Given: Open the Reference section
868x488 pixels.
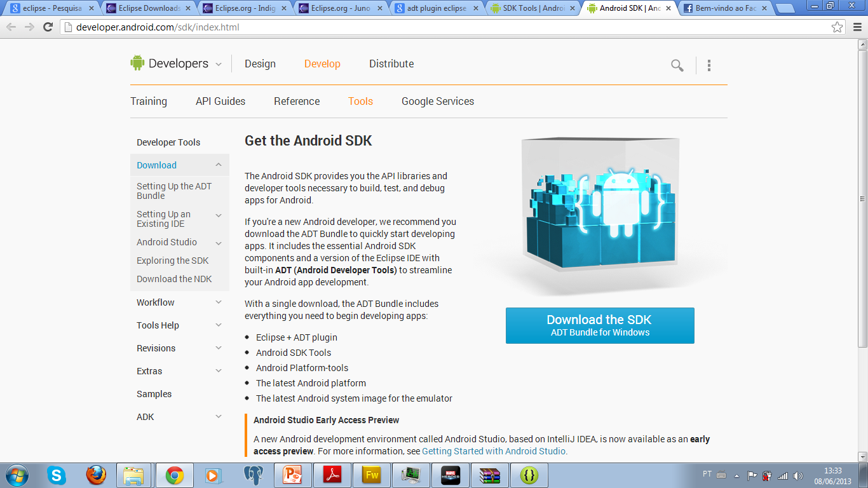Looking at the screenshot, I should pyautogui.click(x=297, y=101).
